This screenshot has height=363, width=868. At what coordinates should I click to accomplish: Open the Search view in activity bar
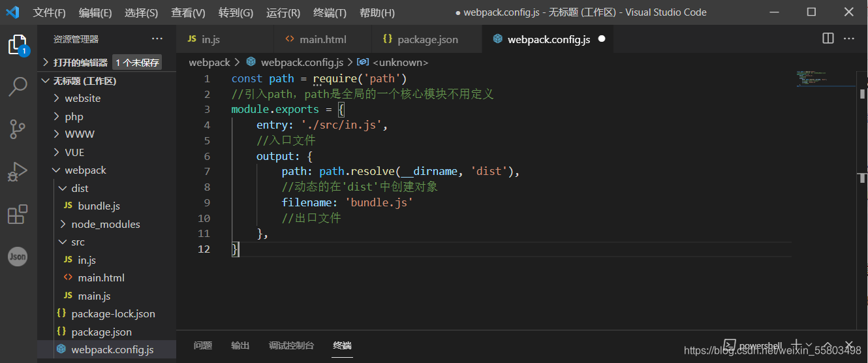coord(18,86)
